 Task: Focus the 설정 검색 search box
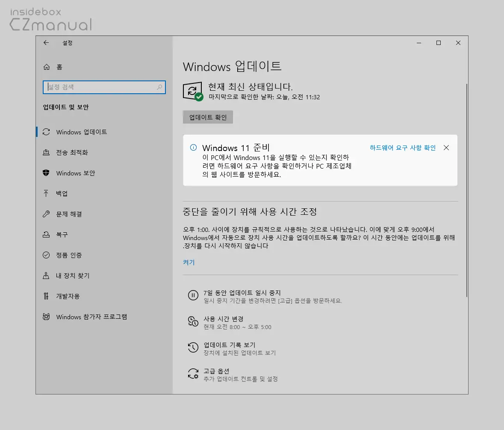pyautogui.click(x=104, y=87)
